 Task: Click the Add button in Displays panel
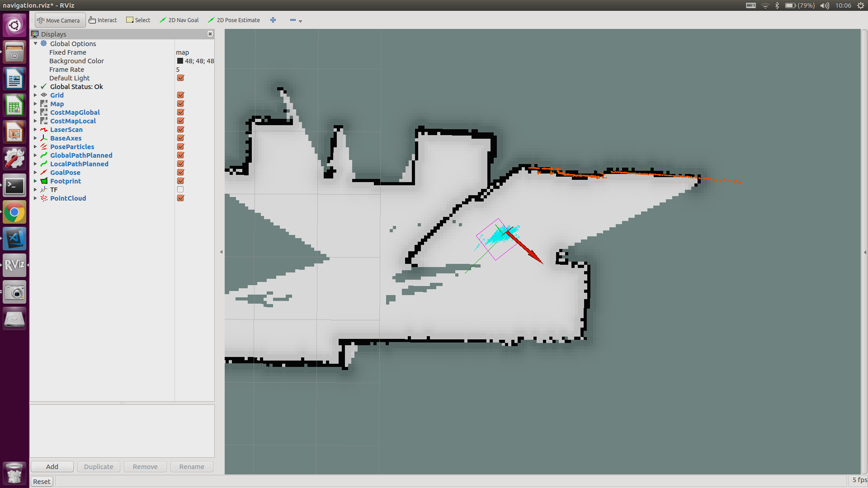(52, 467)
